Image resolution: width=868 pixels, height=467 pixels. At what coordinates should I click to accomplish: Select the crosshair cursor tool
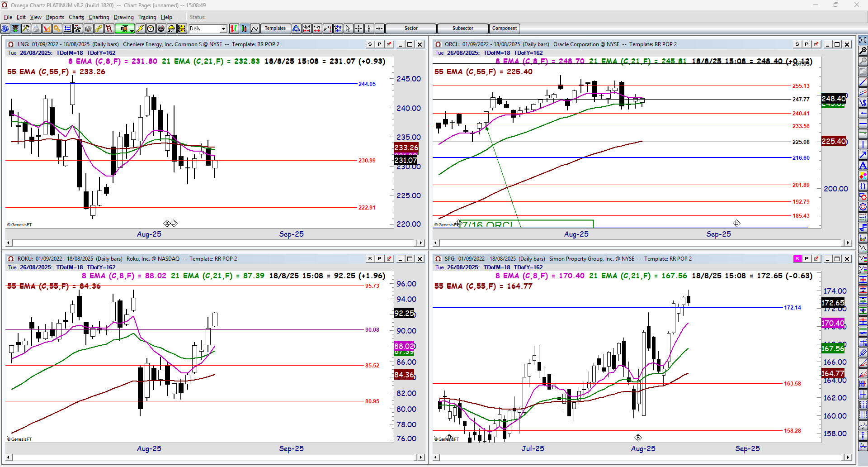coord(359,29)
